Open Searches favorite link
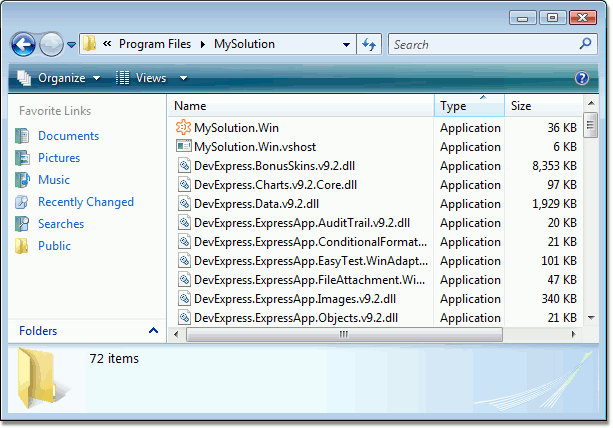The width and height of the screenshot is (613, 428). [x=61, y=224]
